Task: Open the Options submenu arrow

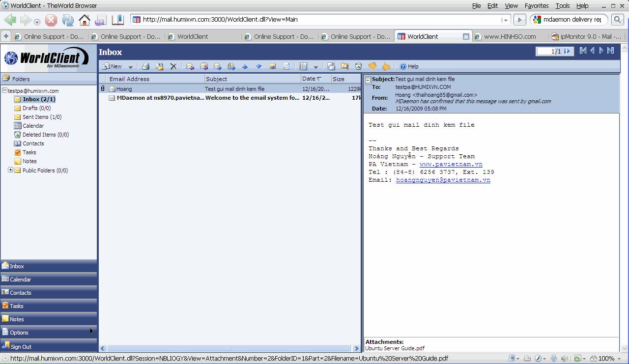Action: [x=91, y=332]
